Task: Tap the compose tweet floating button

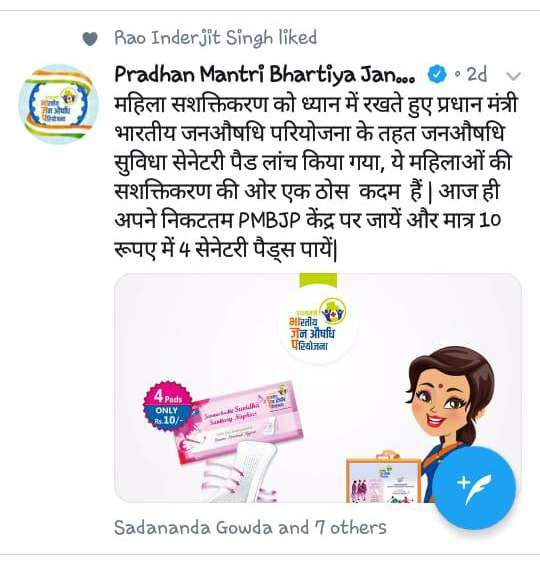Action: [474, 487]
